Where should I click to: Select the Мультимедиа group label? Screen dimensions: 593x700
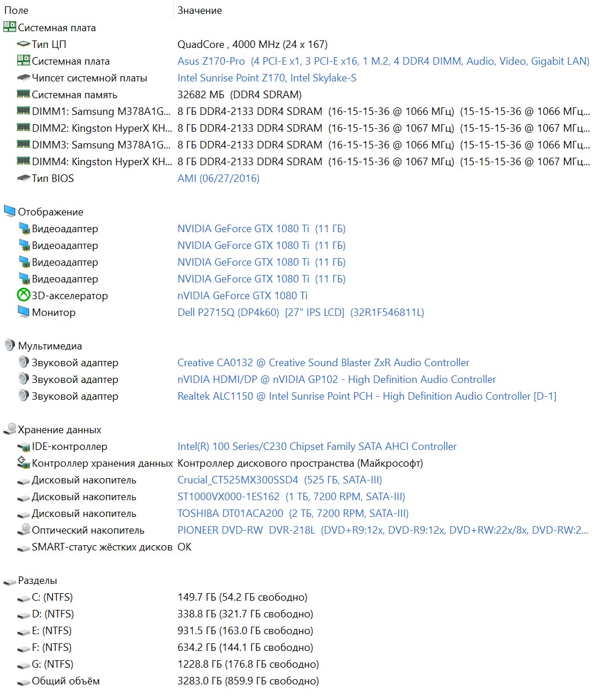click(x=50, y=345)
